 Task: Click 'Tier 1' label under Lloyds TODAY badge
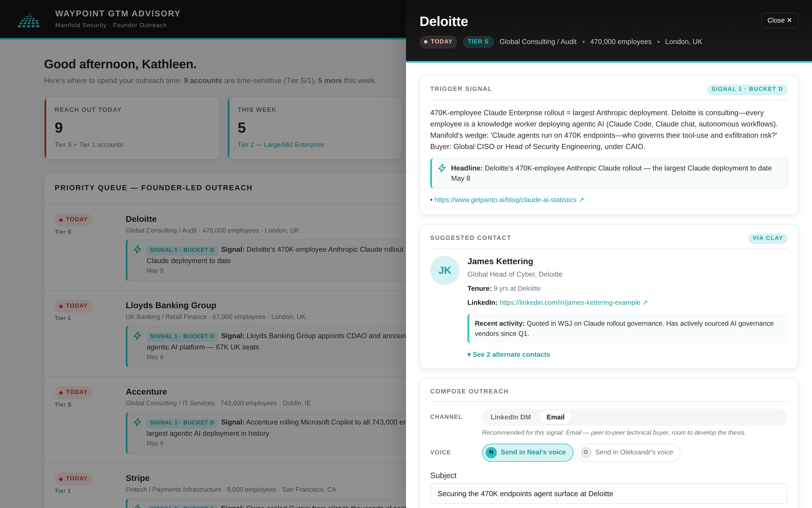point(63,318)
